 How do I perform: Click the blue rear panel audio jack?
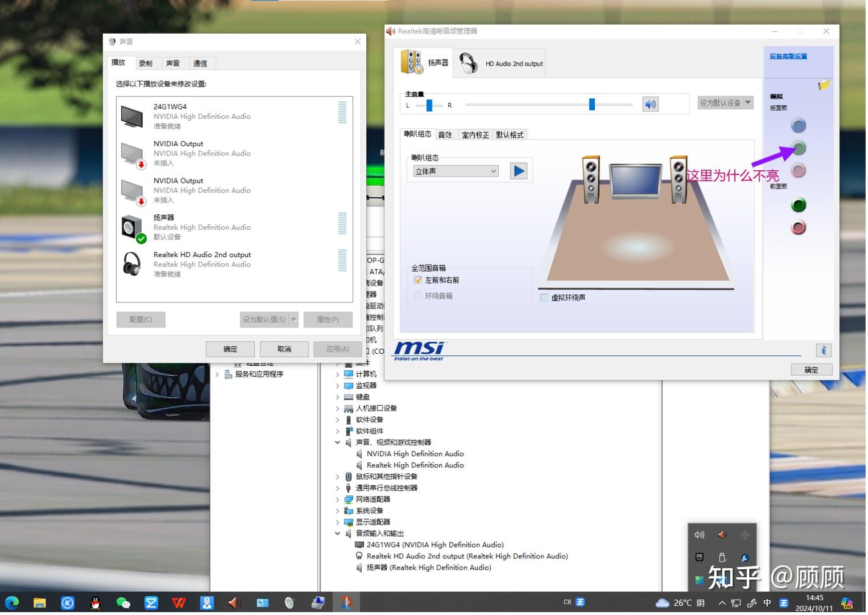click(x=798, y=125)
